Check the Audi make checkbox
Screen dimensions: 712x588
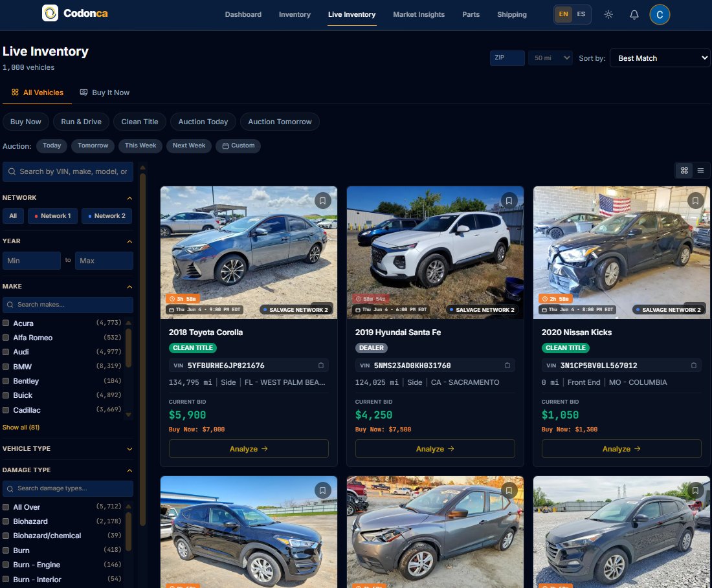[x=6, y=352]
